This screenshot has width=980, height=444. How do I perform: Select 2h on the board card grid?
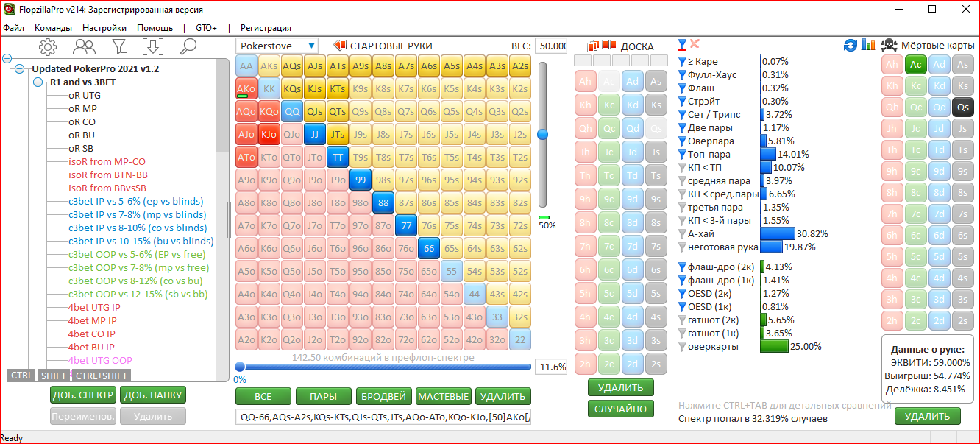tap(585, 364)
